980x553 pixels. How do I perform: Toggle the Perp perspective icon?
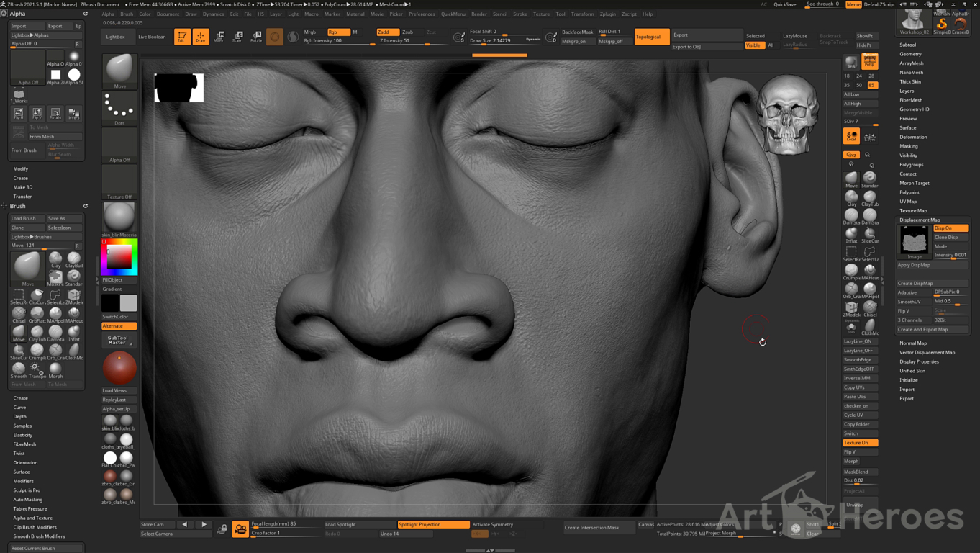[x=870, y=62]
